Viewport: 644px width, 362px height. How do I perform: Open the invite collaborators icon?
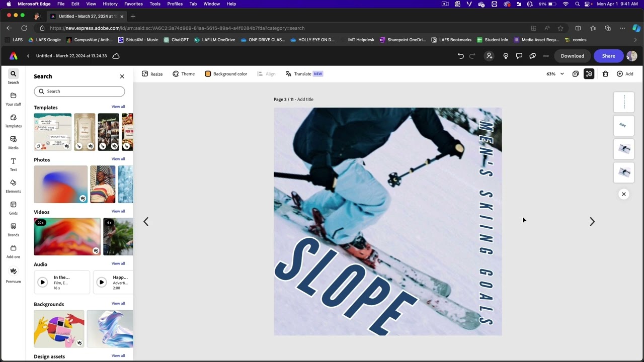489,56
